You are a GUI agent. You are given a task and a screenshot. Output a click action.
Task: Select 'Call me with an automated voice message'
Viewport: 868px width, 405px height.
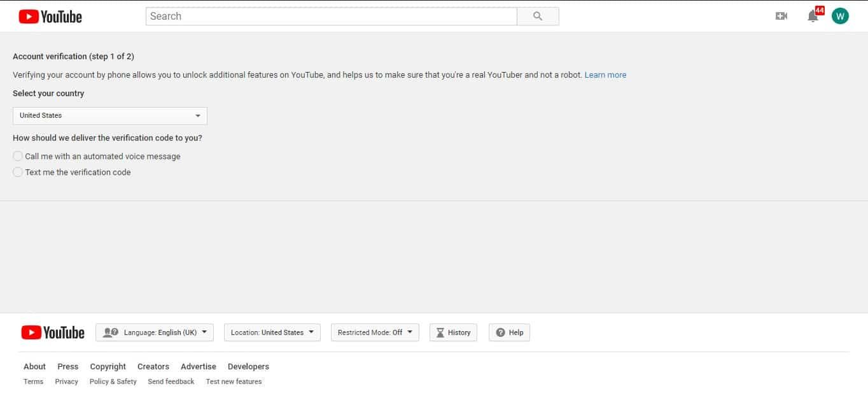[18, 156]
